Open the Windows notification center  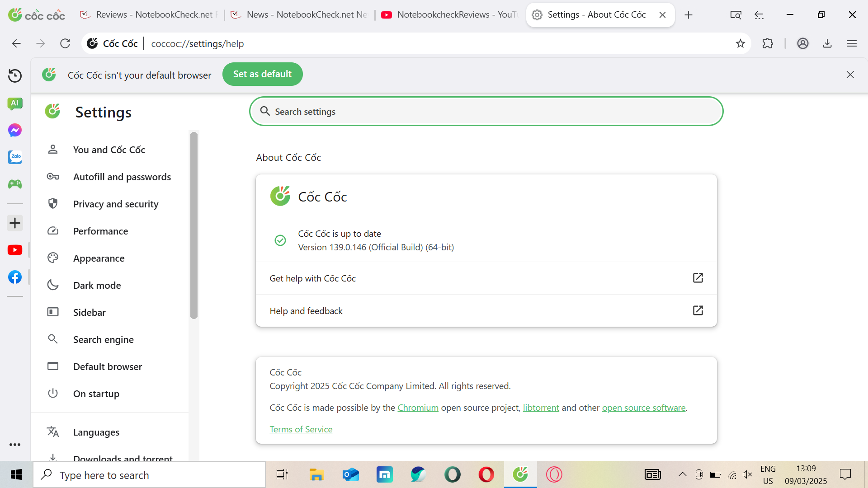pyautogui.click(x=845, y=474)
